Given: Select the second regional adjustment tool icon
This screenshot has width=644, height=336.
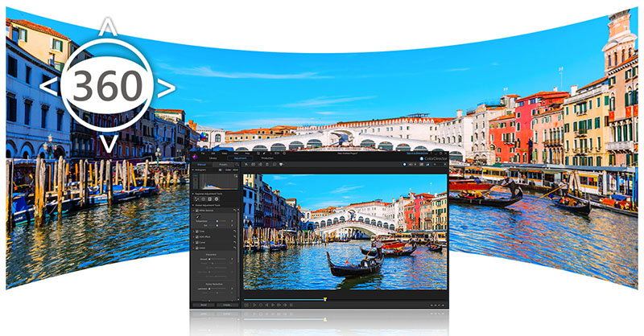Looking at the screenshot, I should tap(204, 199).
